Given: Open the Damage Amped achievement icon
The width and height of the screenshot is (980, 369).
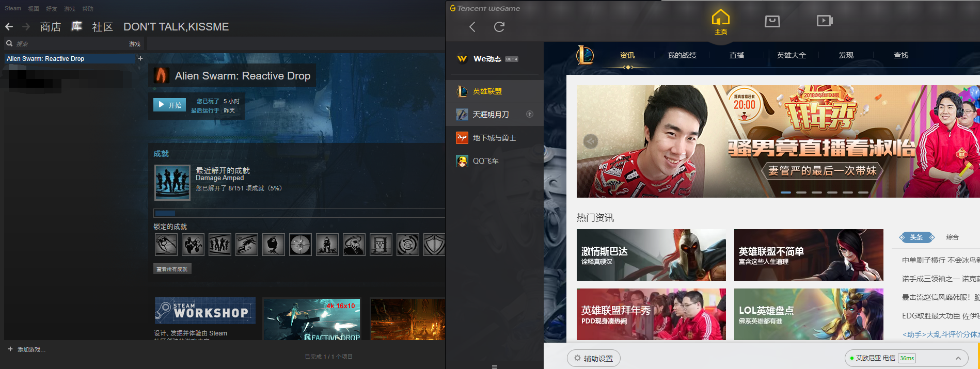Looking at the screenshot, I should click(x=172, y=183).
